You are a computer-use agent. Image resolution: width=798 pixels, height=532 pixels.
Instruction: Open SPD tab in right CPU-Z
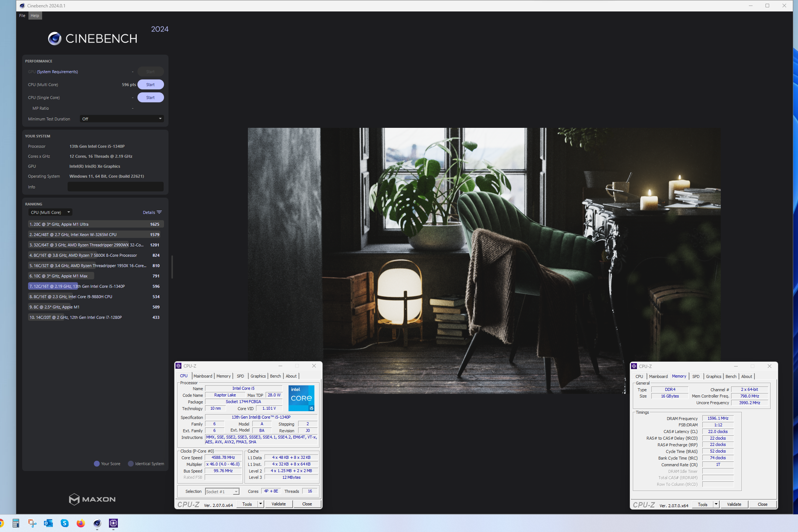point(696,376)
